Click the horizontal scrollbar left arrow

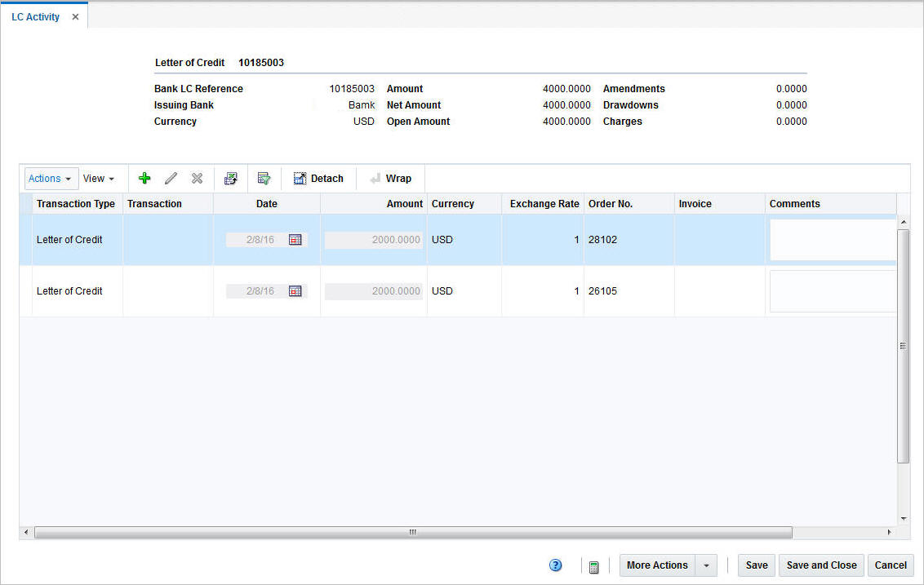25,532
